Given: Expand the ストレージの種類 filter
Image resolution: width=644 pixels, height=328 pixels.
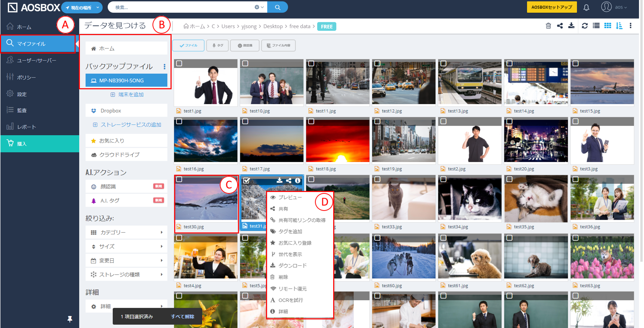Looking at the screenshot, I should pyautogui.click(x=126, y=275).
